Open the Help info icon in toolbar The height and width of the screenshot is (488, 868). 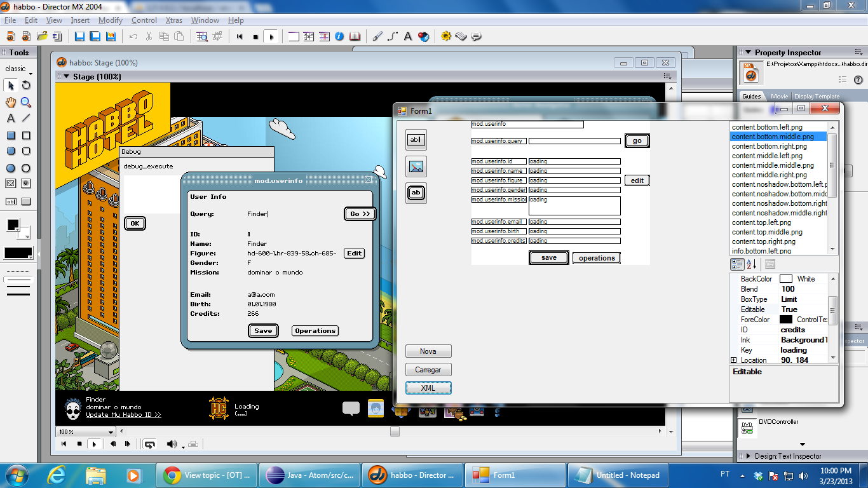(339, 36)
